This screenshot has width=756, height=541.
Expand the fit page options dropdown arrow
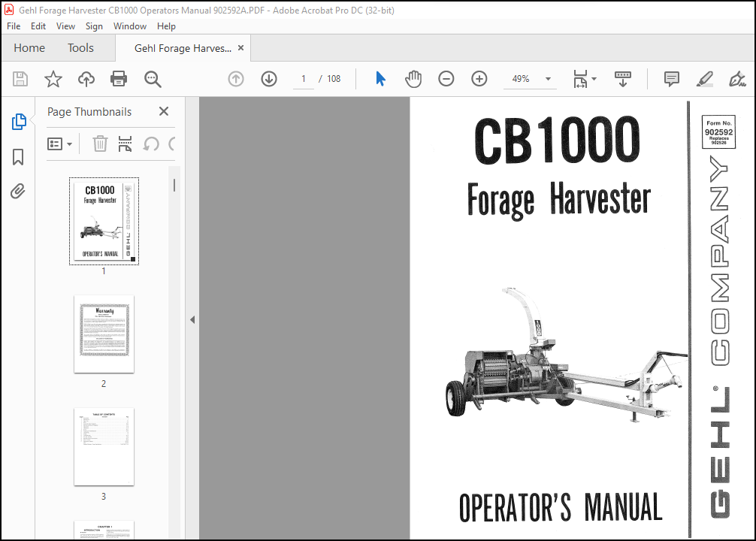594,79
